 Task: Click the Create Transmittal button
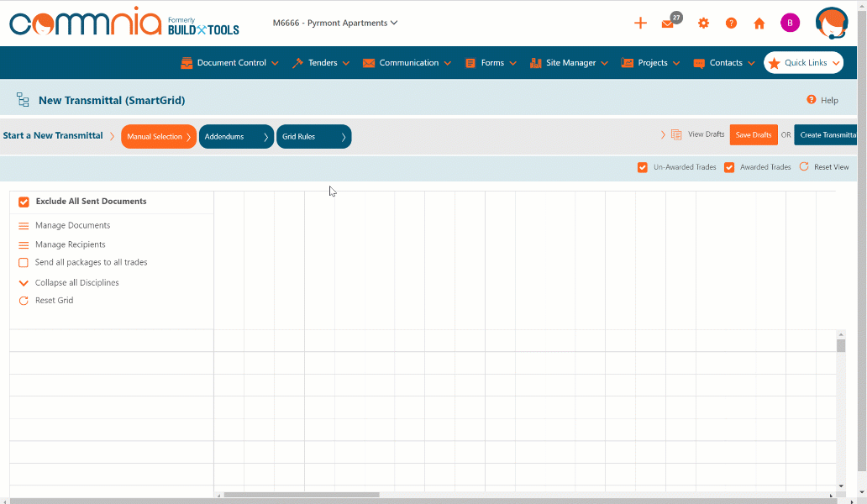[826, 135]
